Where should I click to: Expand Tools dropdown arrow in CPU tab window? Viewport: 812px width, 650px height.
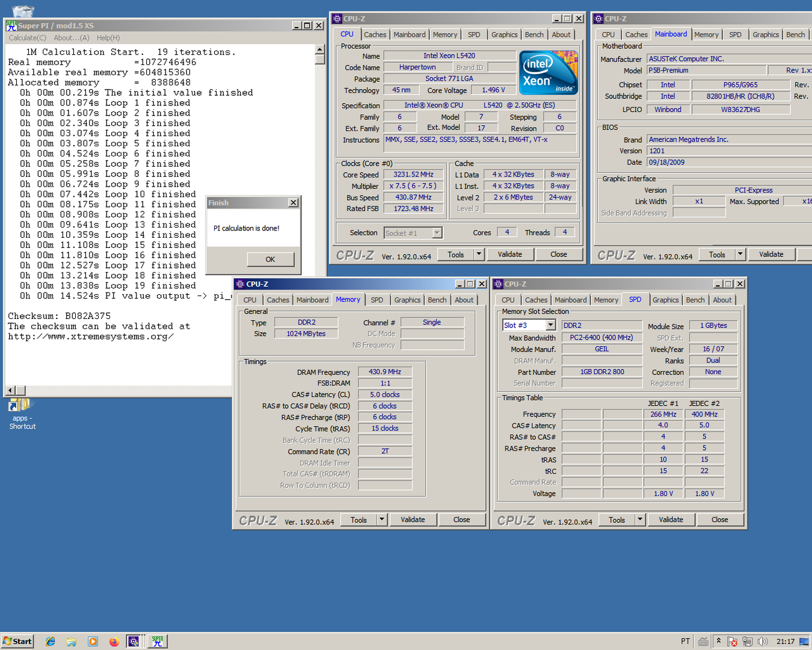click(479, 255)
